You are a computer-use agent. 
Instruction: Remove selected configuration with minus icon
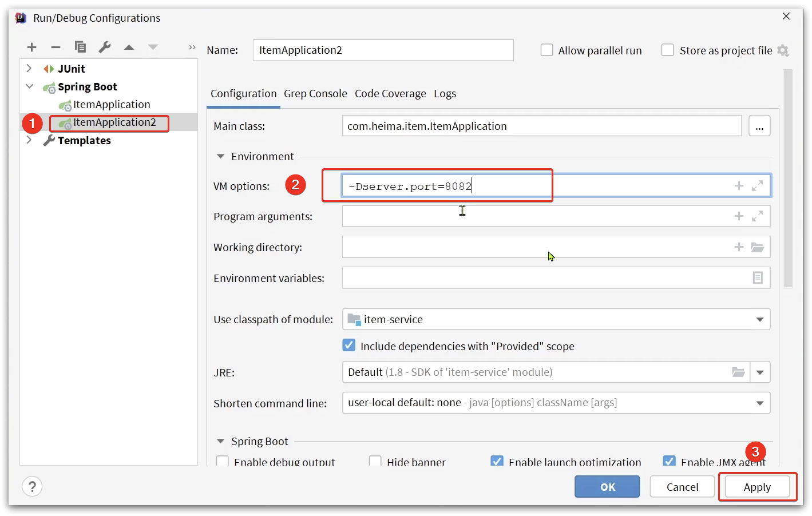[56, 47]
